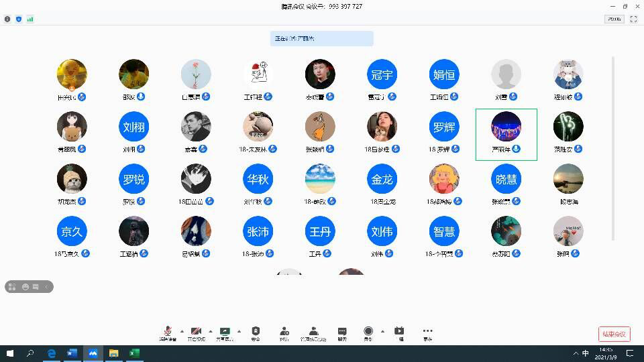Open the live streaming icon
The image size is (644, 362).
399,331
